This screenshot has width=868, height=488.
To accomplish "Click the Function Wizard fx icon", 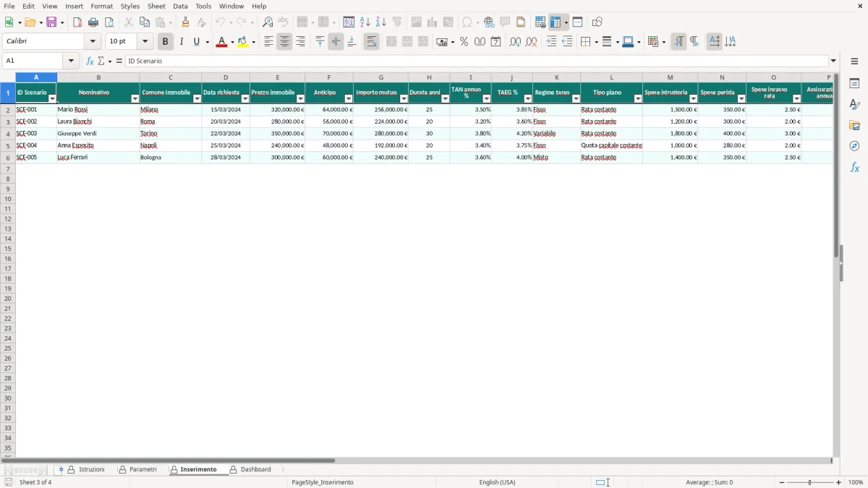I will 90,61.
